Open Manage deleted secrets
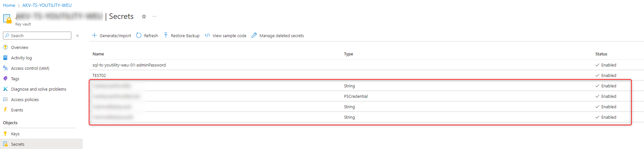This screenshot has height=149, width=644. coord(281,36)
